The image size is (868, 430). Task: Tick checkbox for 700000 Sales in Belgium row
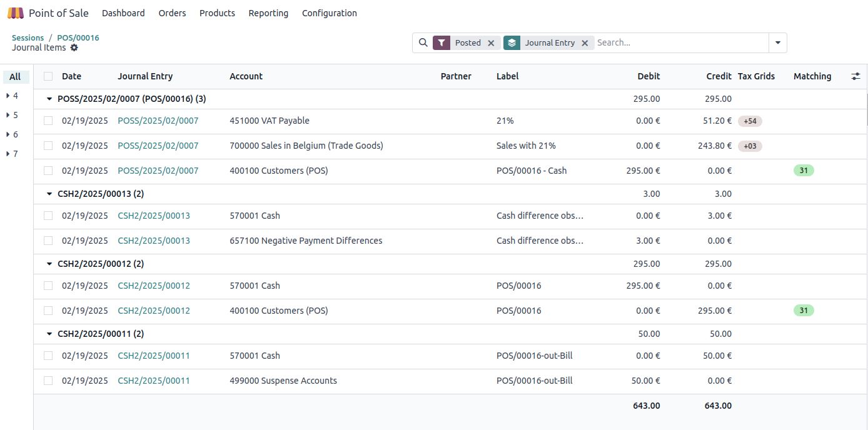pos(48,146)
